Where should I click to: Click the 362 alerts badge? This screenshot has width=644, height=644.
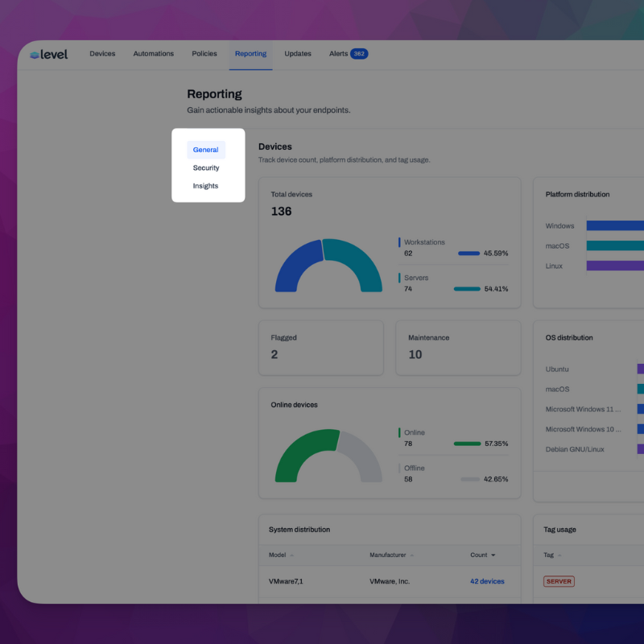(x=359, y=54)
